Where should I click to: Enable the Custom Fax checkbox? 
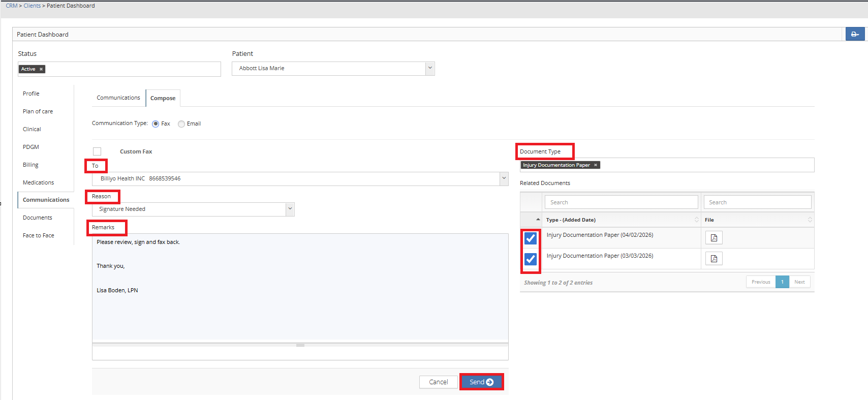click(97, 151)
